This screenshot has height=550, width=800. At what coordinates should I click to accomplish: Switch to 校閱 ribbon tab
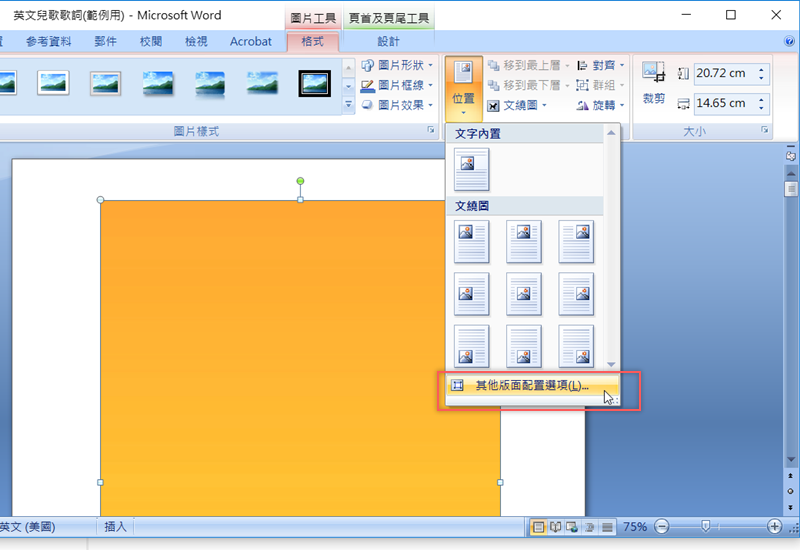pos(151,41)
